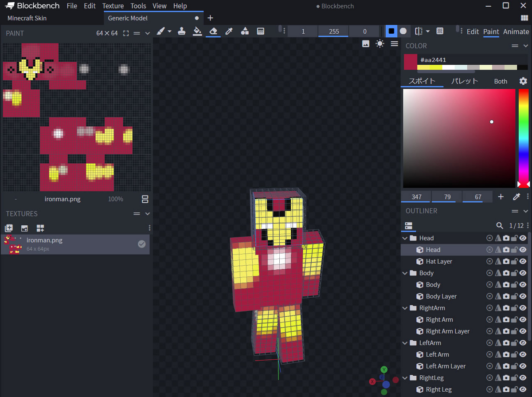The image size is (532, 397).
Task: Collapse the Color panel chevron
Action: (x=526, y=46)
